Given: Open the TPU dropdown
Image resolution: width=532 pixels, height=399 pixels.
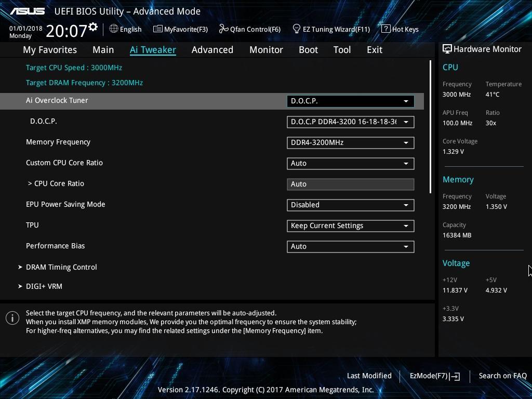Looking at the screenshot, I should tap(351, 226).
